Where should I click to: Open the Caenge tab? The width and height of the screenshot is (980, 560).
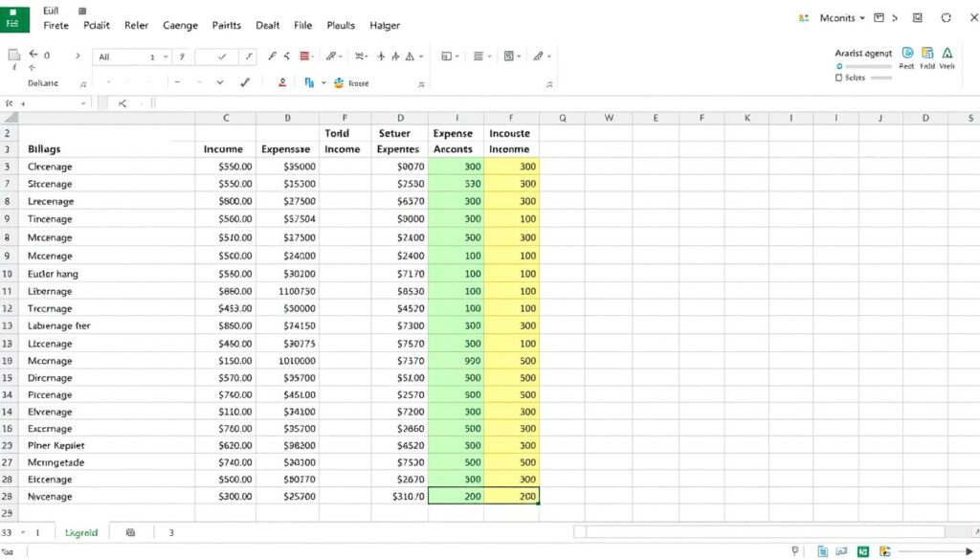tap(180, 26)
